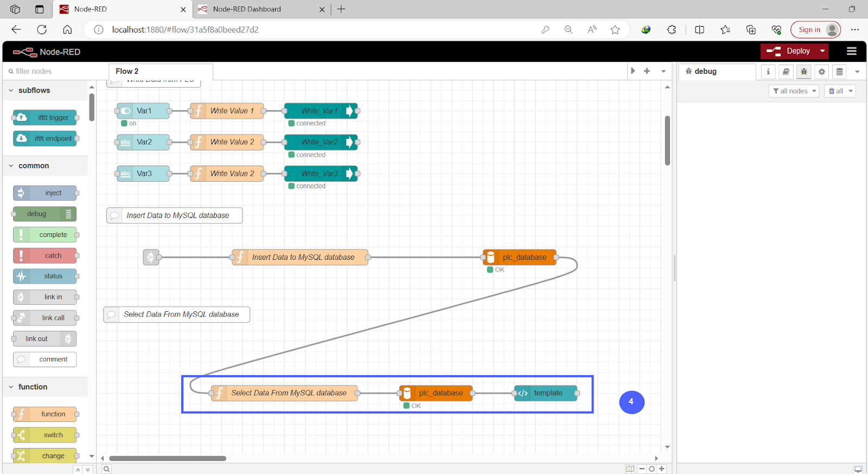This screenshot has height=474, width=868.
Task: Open the configuration nodes gear icon
Action: click(x=822, y=72)
